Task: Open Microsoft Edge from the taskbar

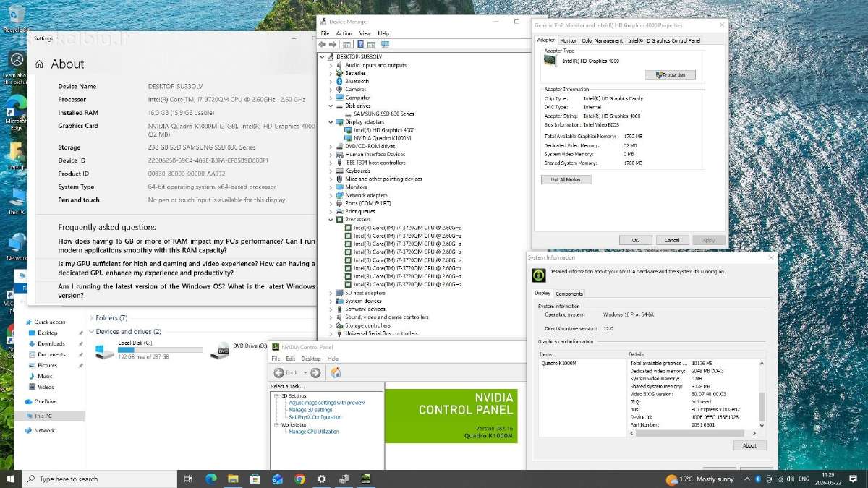Action: click(x=211, y=479)
